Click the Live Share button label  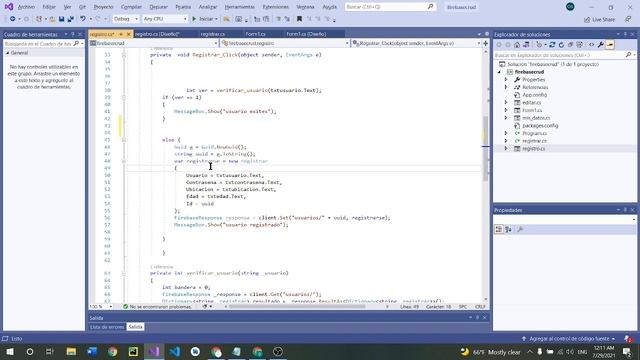[603, 20]
